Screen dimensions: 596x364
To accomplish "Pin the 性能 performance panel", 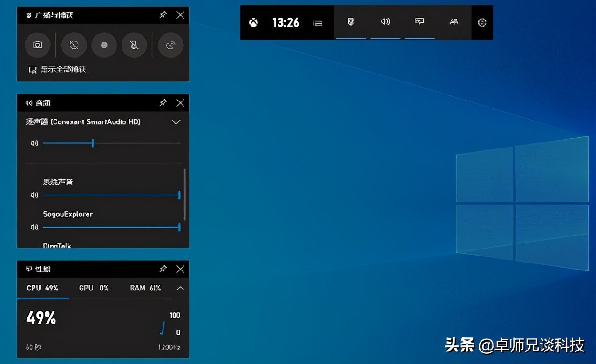I will click(x=163, y=269).
